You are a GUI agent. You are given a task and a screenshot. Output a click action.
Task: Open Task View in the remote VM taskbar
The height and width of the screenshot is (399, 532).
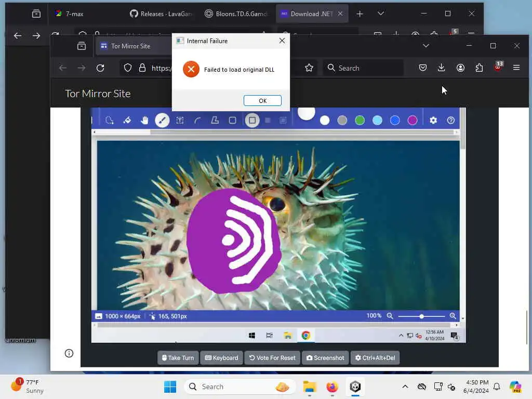tap(270, 336)
